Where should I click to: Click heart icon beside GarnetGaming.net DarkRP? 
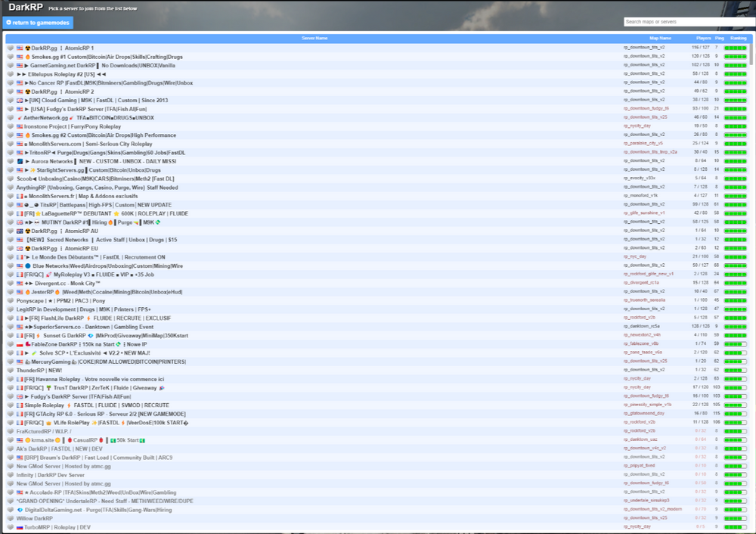[x=11, y=65]
